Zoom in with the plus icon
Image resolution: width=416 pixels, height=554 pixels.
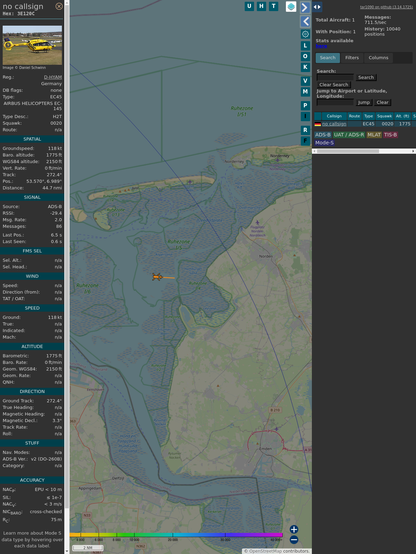tap(294, 529)
